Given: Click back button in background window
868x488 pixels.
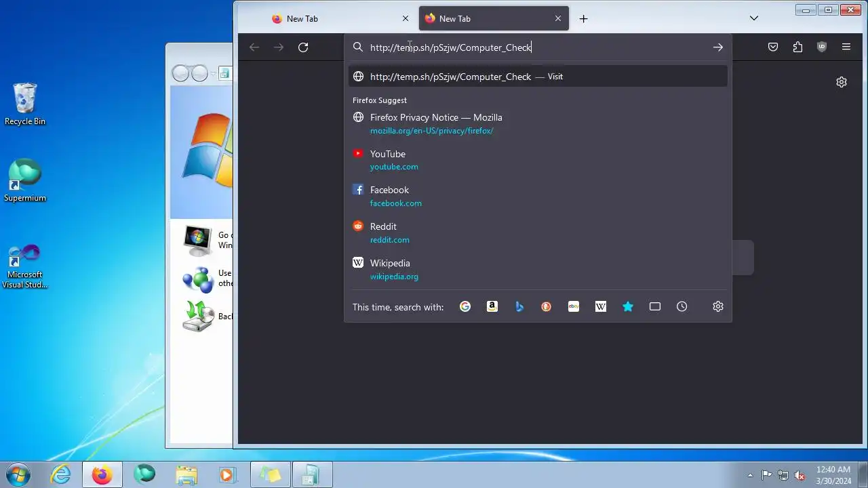Looking at the screenshot, I should 180,73.
